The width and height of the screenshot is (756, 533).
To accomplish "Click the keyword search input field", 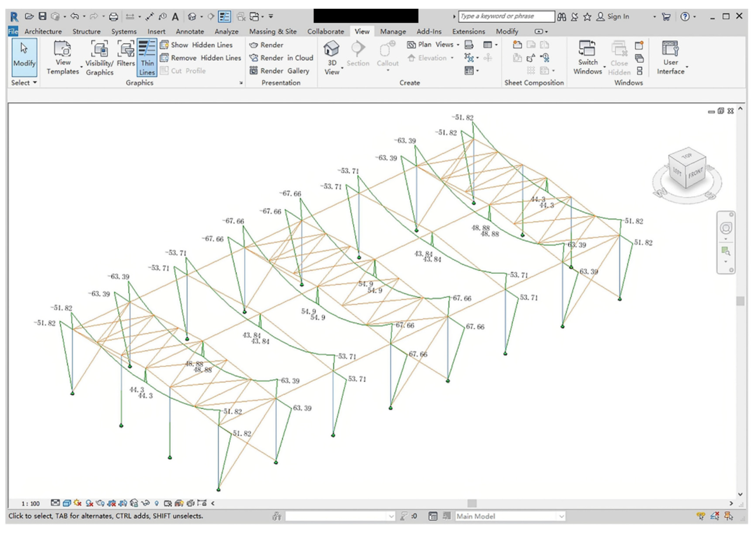I will (506, 16).
